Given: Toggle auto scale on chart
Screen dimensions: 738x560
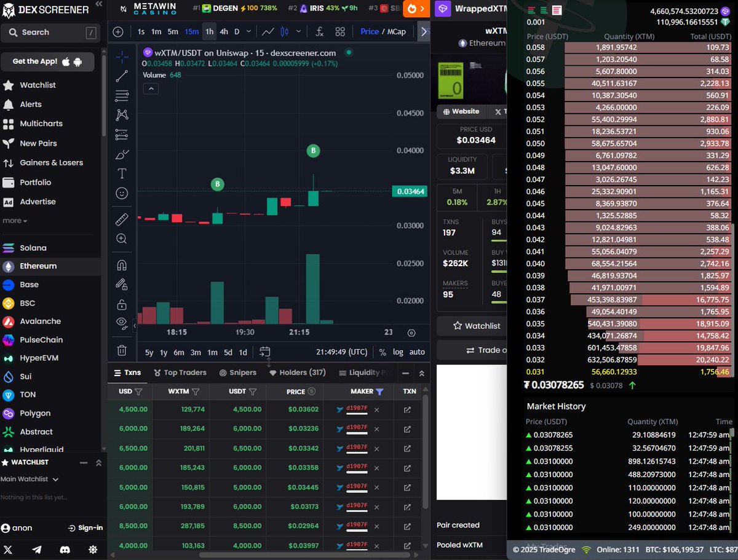Looking at the screenshot, I should click(417, 352).
